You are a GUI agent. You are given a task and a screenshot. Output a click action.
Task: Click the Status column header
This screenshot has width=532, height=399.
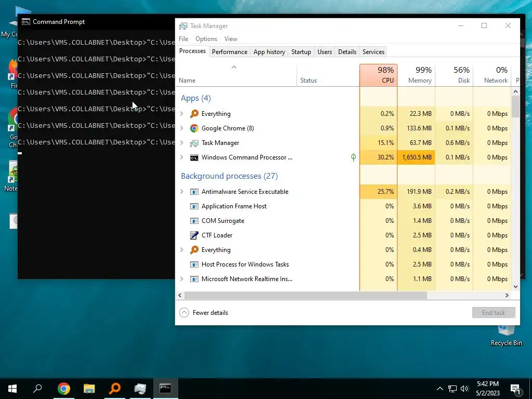pyautogui.click(x=328, y=75)
